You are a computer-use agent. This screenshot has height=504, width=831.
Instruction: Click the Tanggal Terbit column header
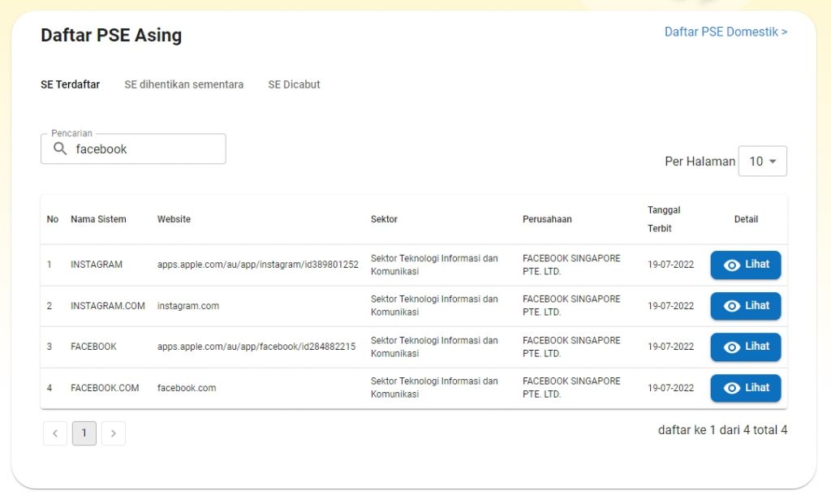[x=664, y=219]
